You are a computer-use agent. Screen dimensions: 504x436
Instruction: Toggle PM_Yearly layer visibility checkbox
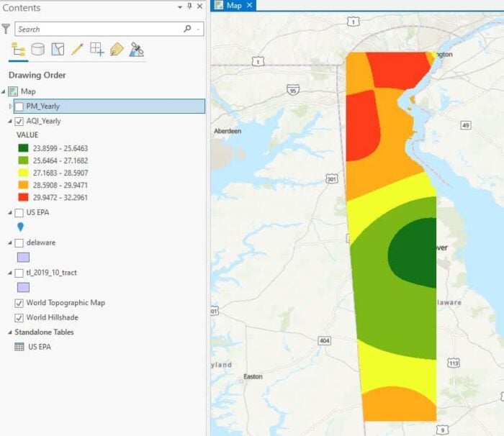[x=19, y=106]
